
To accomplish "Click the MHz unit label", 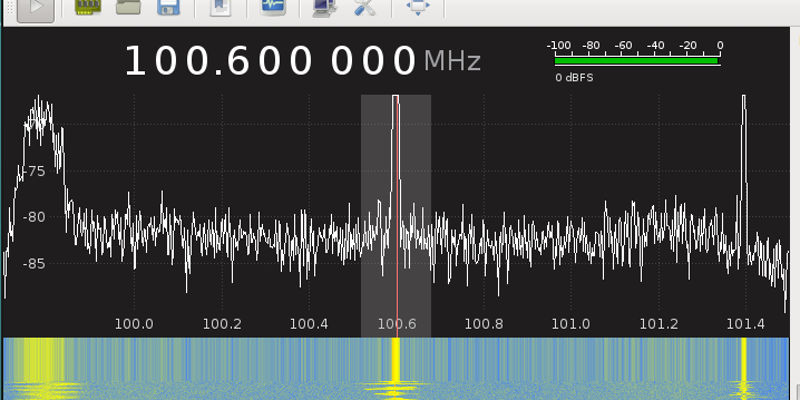I will [x=453, y=61].
